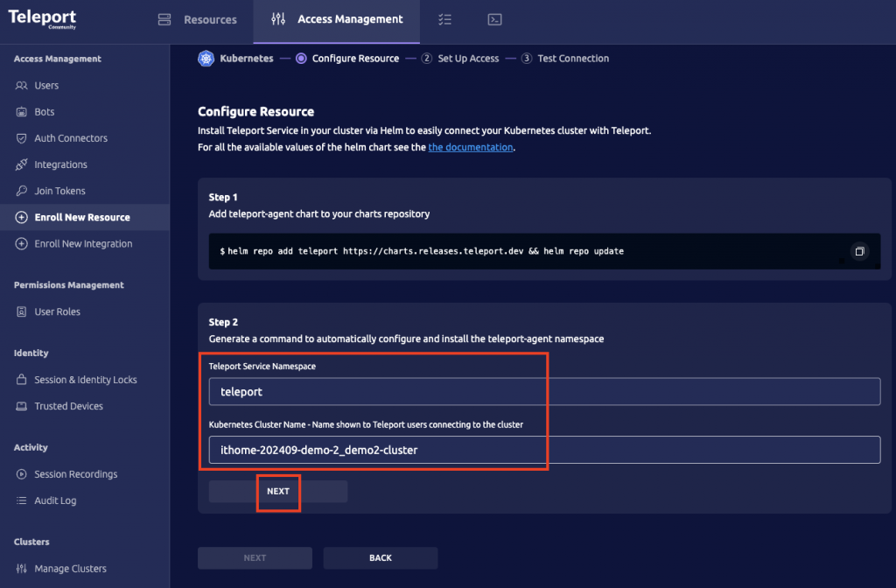Open the terminal console icon tab

(495, 20)
